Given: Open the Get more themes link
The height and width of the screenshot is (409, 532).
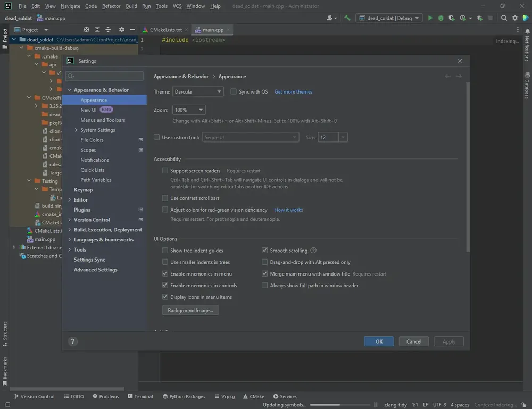Looking at the screenshot, I should click(x=293, y=92).
